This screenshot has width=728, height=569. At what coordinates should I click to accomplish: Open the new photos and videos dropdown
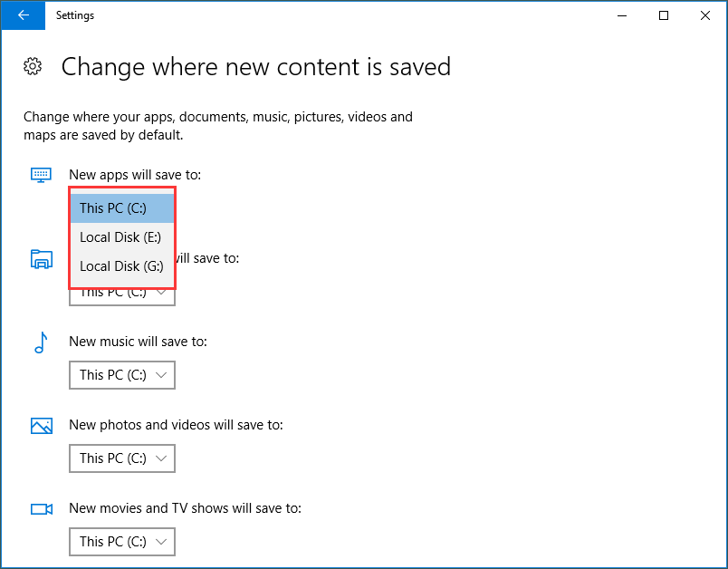click(122, 458)
